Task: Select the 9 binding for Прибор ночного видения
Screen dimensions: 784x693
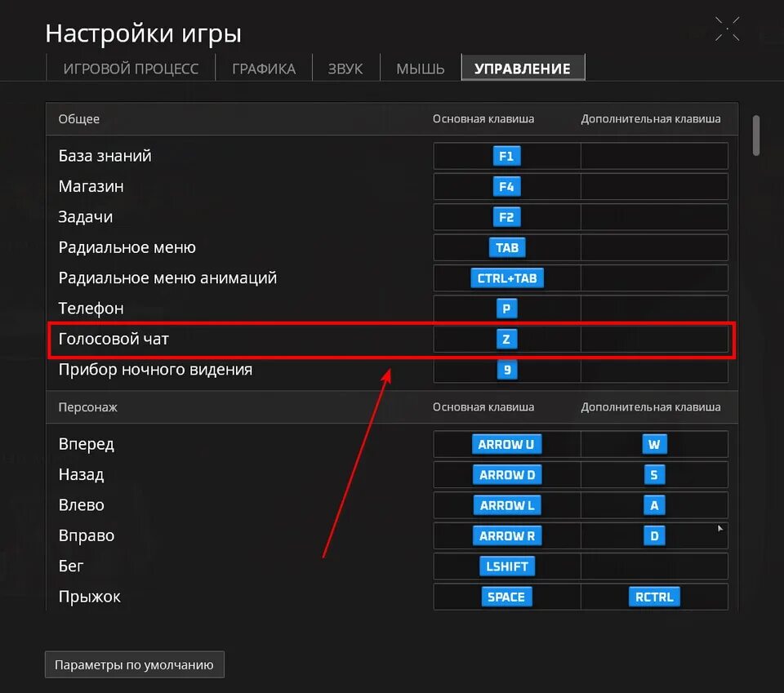Action: (506, 369)
